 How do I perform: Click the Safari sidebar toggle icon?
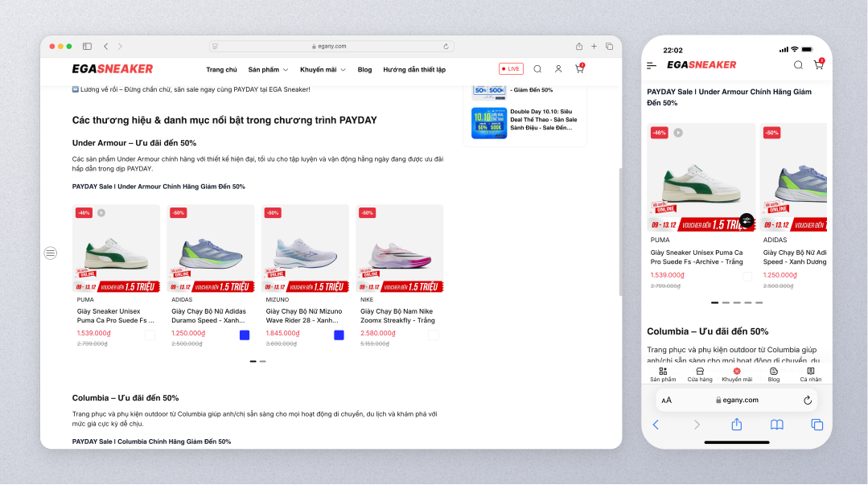coord(87,47)
